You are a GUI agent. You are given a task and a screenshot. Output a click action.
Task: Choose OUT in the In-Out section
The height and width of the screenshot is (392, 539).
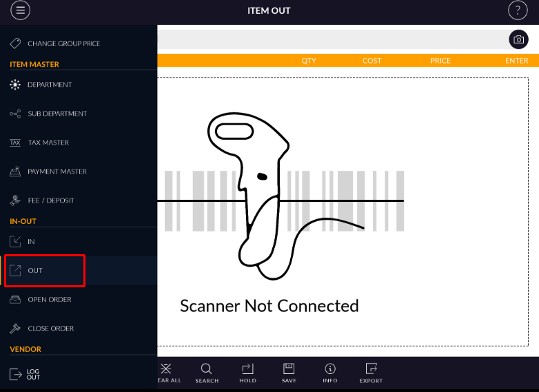coord(35,271)
